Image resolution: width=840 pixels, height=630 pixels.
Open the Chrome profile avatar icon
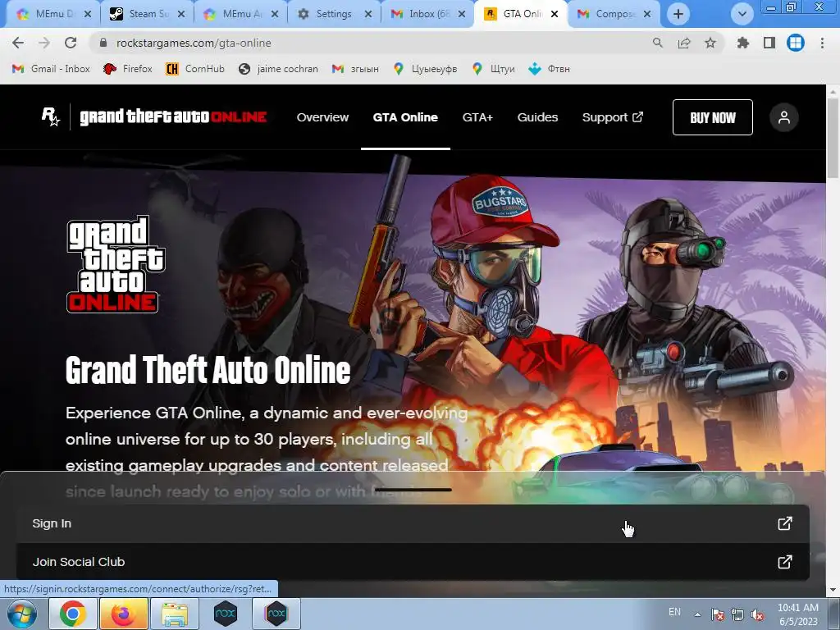tap(796, 43)
